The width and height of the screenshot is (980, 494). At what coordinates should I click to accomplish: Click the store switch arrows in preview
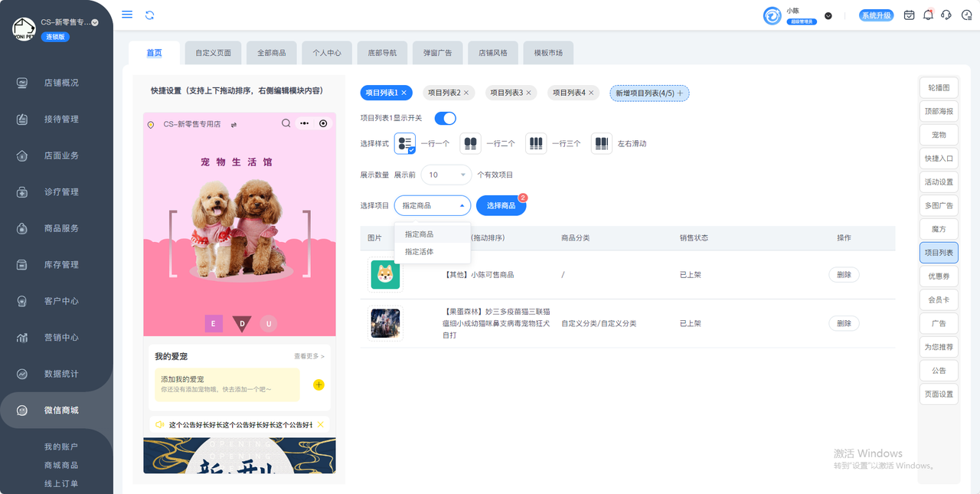(x=234, y=124)
